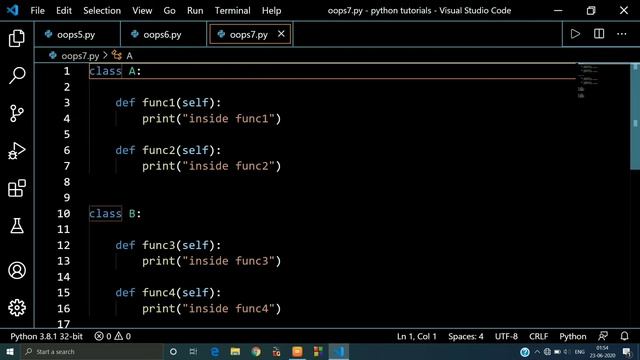Click 'print("inside func2")' line

point(211,166)
